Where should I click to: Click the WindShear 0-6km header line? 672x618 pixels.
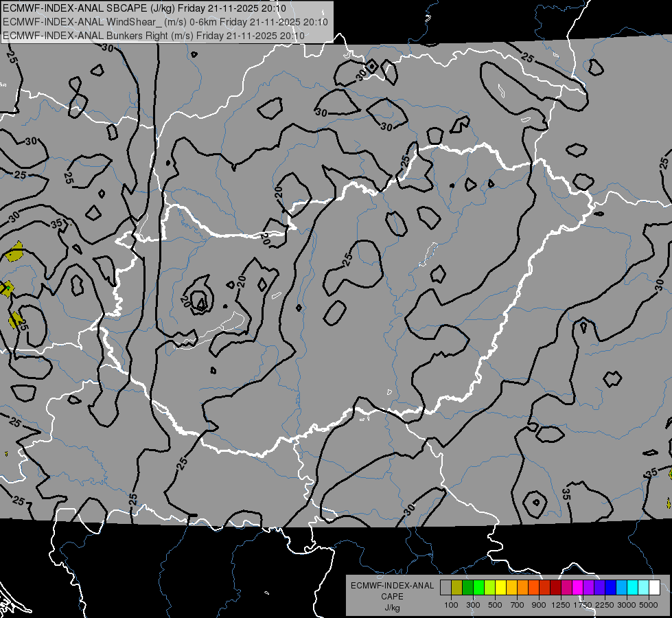click(x=165, y=22)
